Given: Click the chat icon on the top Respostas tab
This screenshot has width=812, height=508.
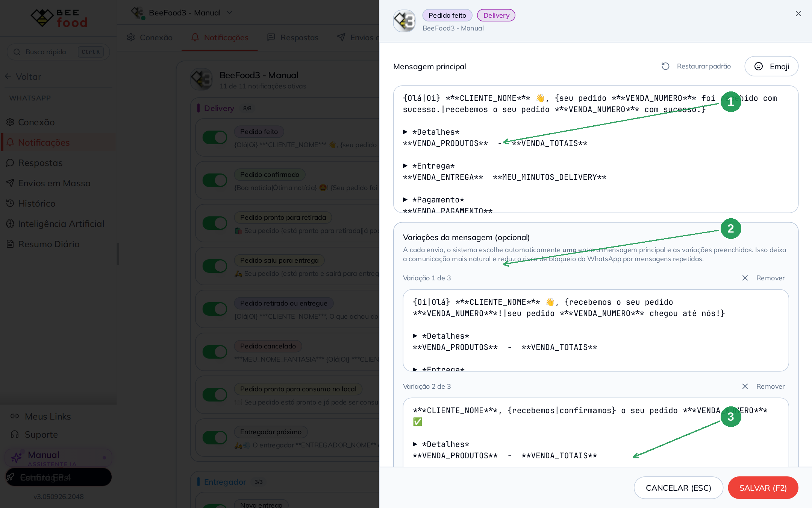Looking at the screenshot, I should (271, 37).
